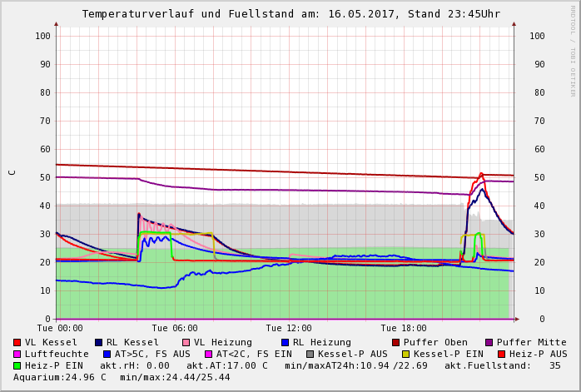Select the 'Tue 18:00' time axis label

pos(404,329)
